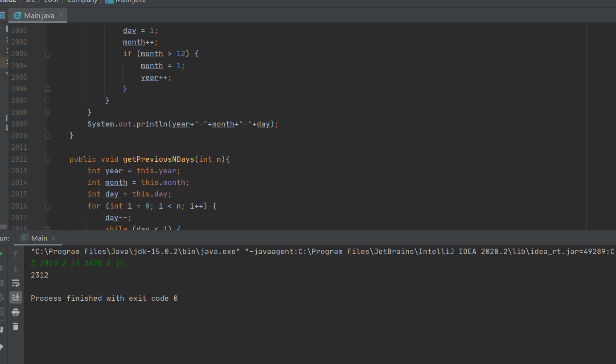Viewport: 616px width, 364px height.
Task: Clear all console output with trash icon
Action: (16, 326)
